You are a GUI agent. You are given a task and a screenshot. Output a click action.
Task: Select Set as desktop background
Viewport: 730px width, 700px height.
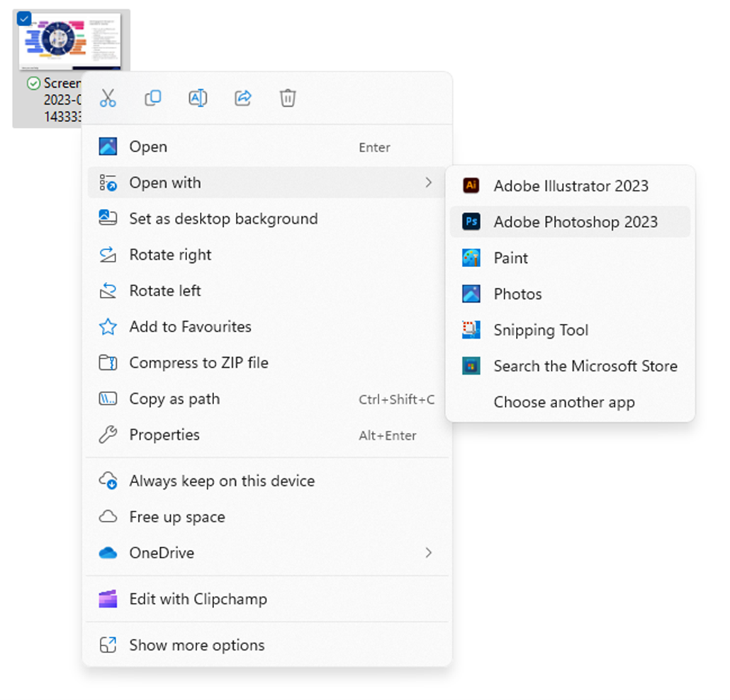coord(223,219)
